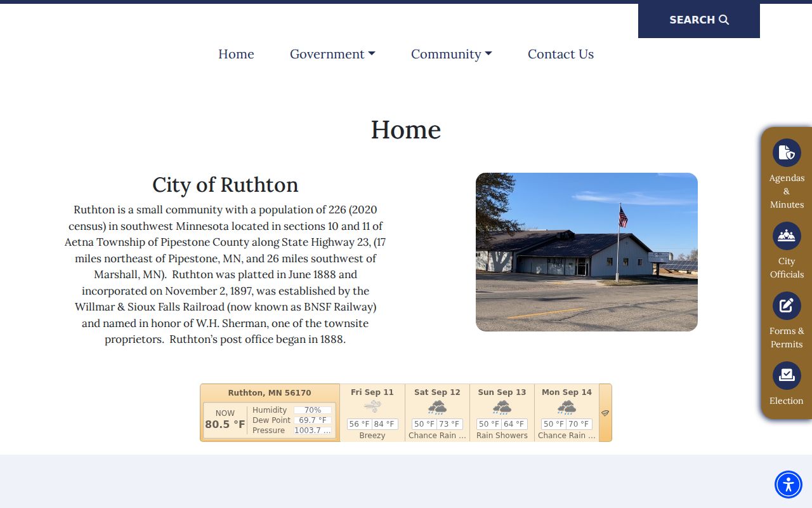Image resolution: width=812 pixels, height=508 pixels.
Task: Click the Saturday Sep 12 rain icon
Action: point(437,407)
